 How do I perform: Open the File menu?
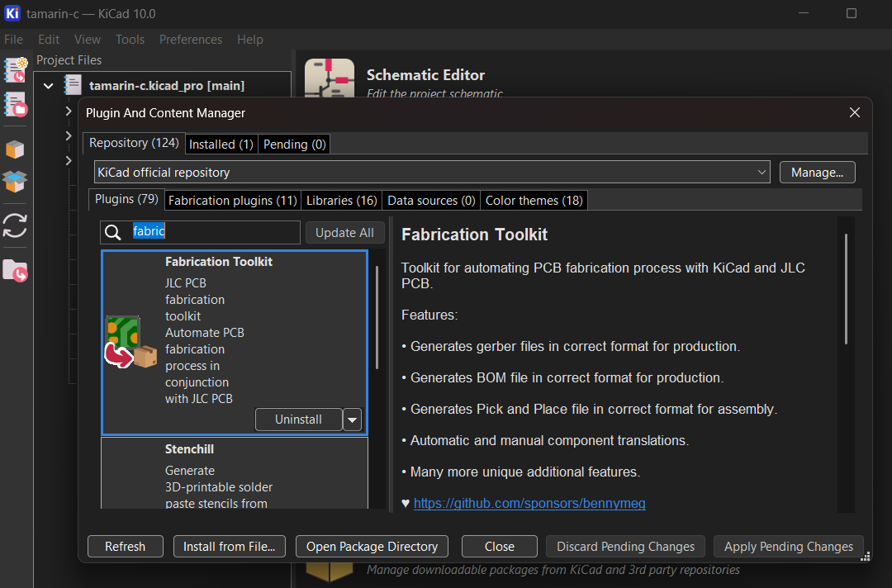(14, 40)
